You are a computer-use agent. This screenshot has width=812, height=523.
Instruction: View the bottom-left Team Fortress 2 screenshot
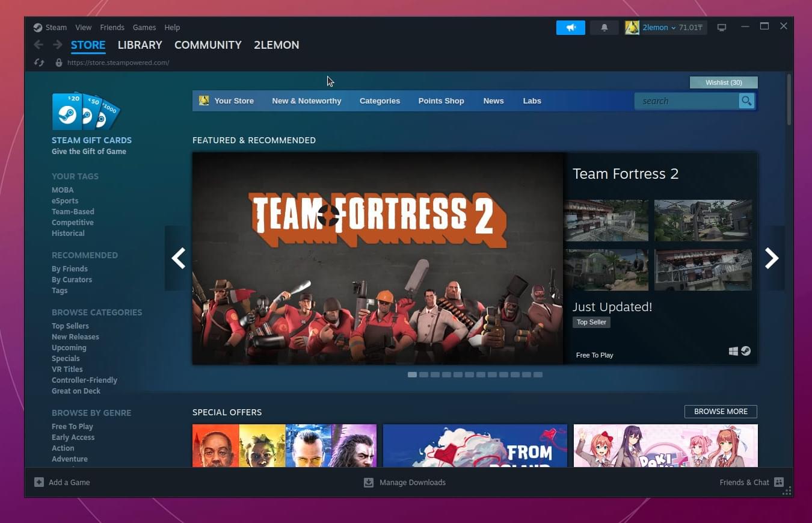point(606,270)
